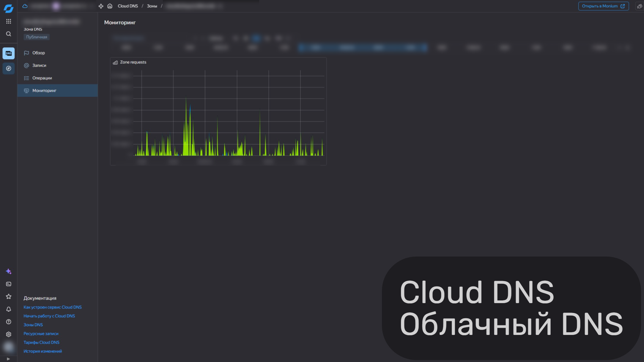
Task: Open the Обзор section
Action: click(x=57, y=53)
